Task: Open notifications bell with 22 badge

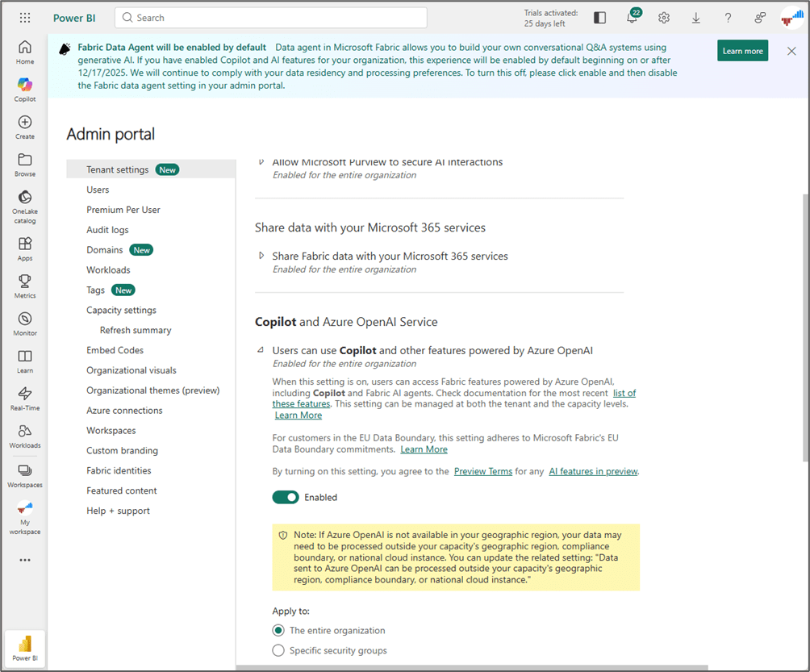Action: click(633, 18)
